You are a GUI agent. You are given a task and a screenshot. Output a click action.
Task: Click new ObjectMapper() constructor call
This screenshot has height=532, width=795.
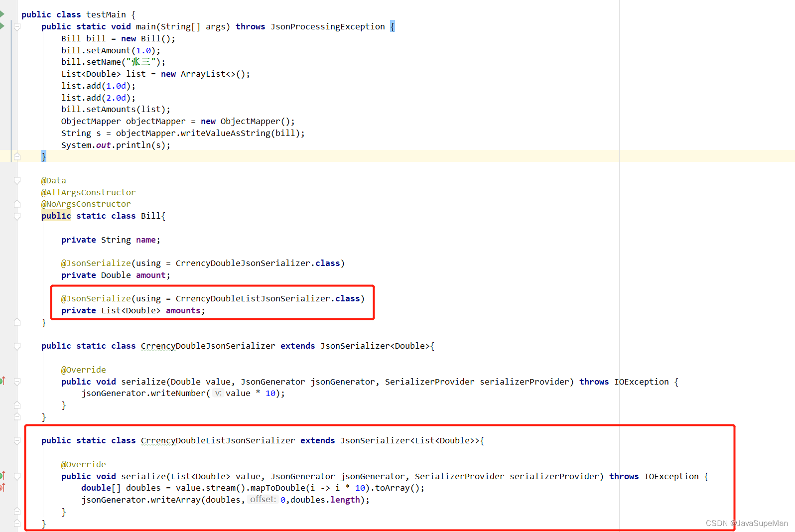pos(246,121)
